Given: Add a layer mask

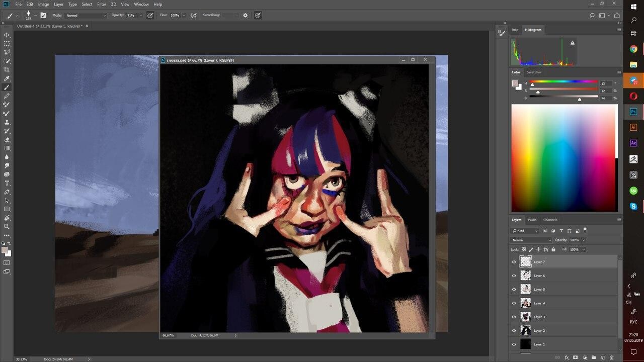Looking at the screenshot, I should click(576, 357).
